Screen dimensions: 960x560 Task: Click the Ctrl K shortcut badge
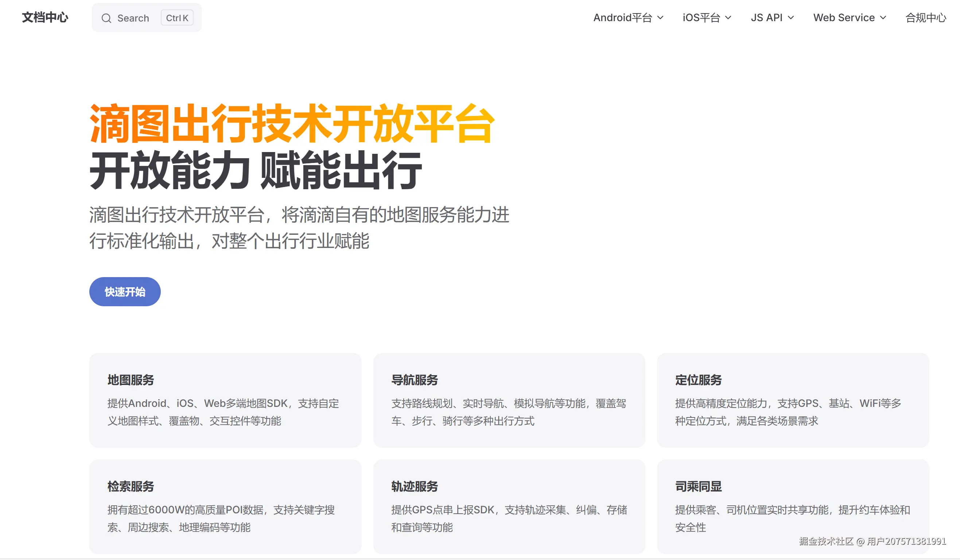coord(177,17)
